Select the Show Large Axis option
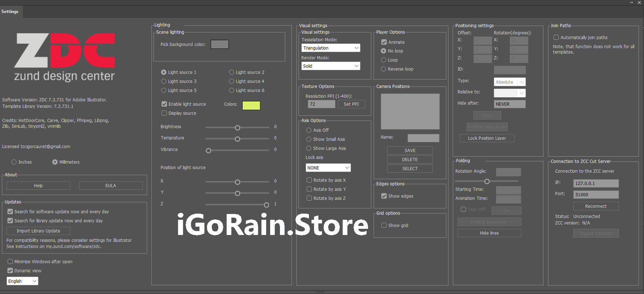Viewport: 644px width, 294px height. pos(309,148)
